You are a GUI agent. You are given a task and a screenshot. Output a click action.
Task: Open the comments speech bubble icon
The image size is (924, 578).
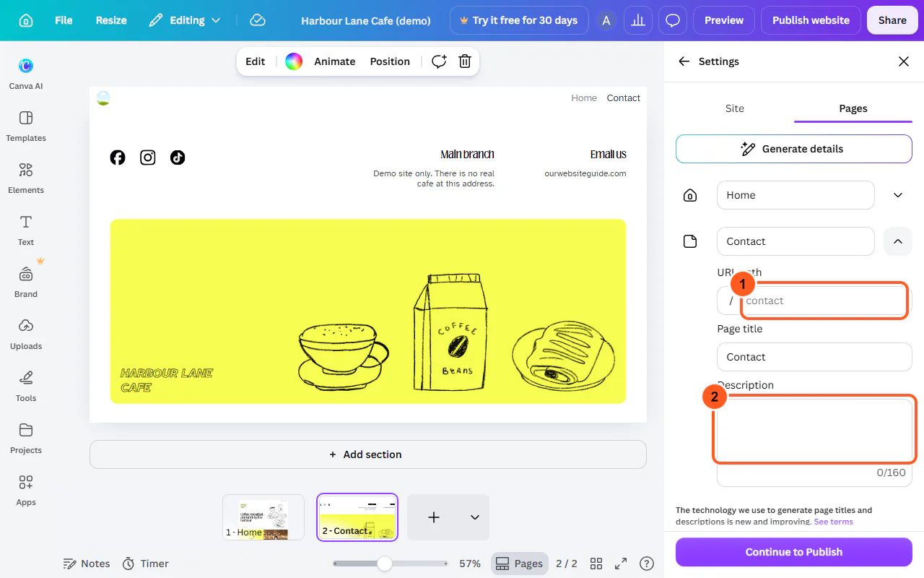point(673,20)
